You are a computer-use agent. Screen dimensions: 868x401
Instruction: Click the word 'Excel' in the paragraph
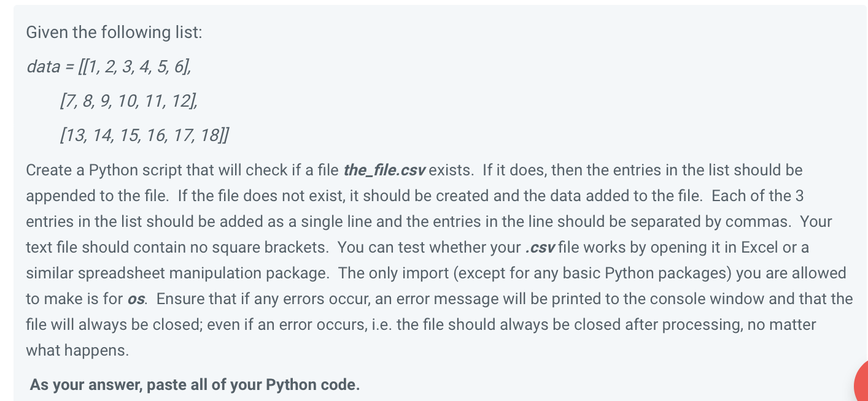coord(760,247)
